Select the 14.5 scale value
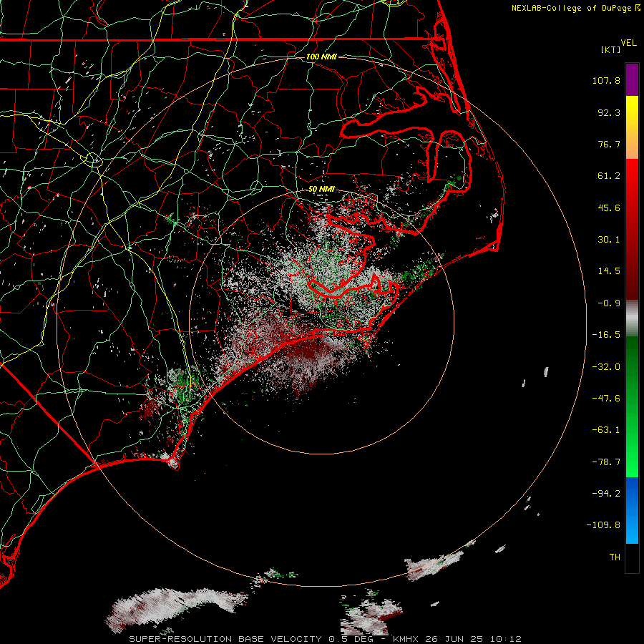The height and width of the screenshot is (644, 644). [609, 271]
